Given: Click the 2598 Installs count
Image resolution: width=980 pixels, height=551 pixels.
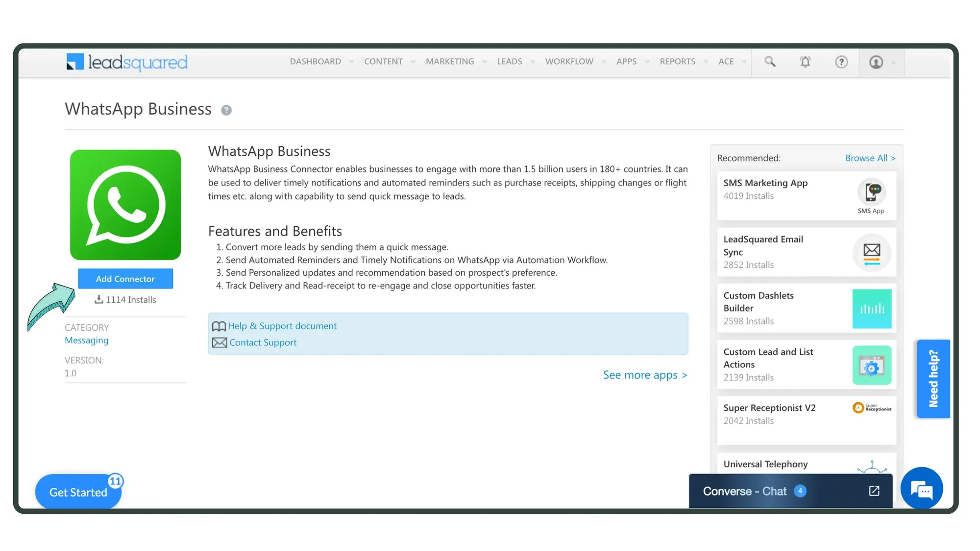Looking at the screenshot, I should click(748, 321).
